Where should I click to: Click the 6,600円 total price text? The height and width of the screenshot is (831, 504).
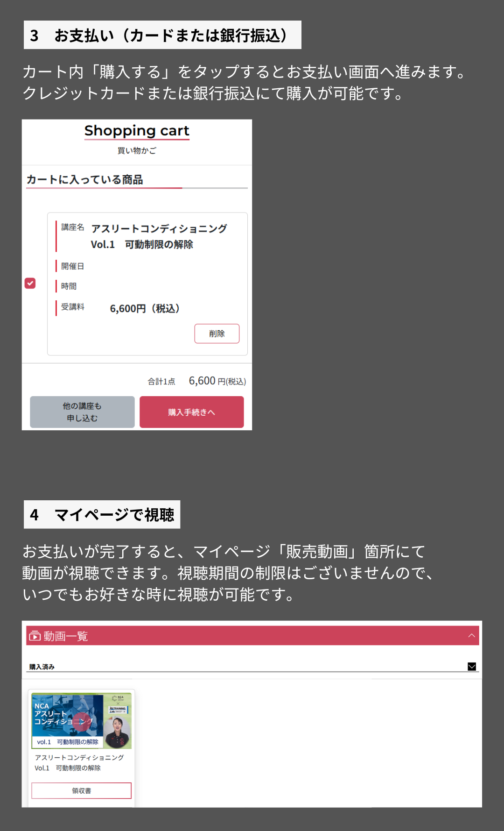coord(217,381)
